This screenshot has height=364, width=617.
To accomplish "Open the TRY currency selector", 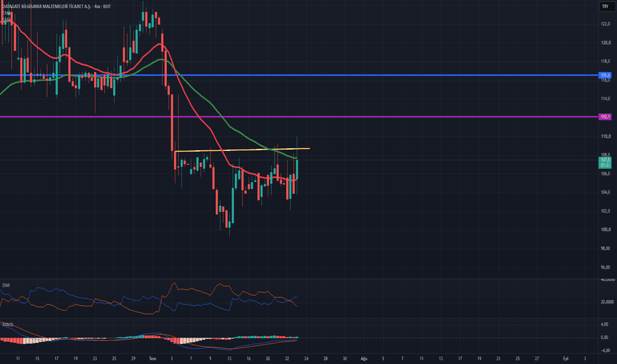I will [605, 7].
